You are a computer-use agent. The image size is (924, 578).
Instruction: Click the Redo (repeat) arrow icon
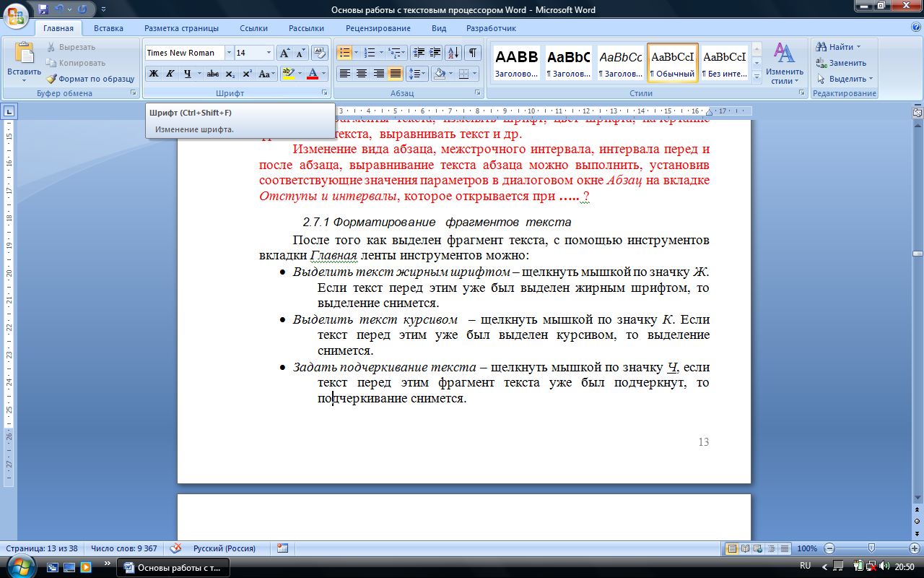tap(82, 10)
